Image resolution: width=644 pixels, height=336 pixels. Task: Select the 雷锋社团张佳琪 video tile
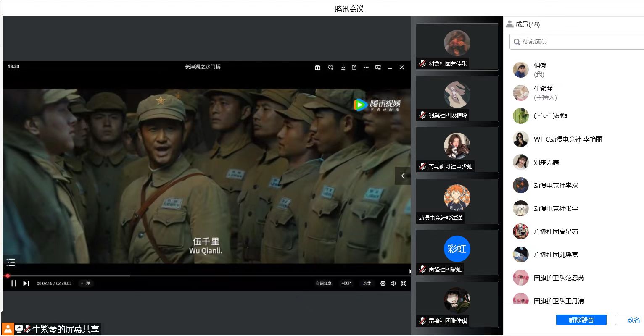click(457, 304)
